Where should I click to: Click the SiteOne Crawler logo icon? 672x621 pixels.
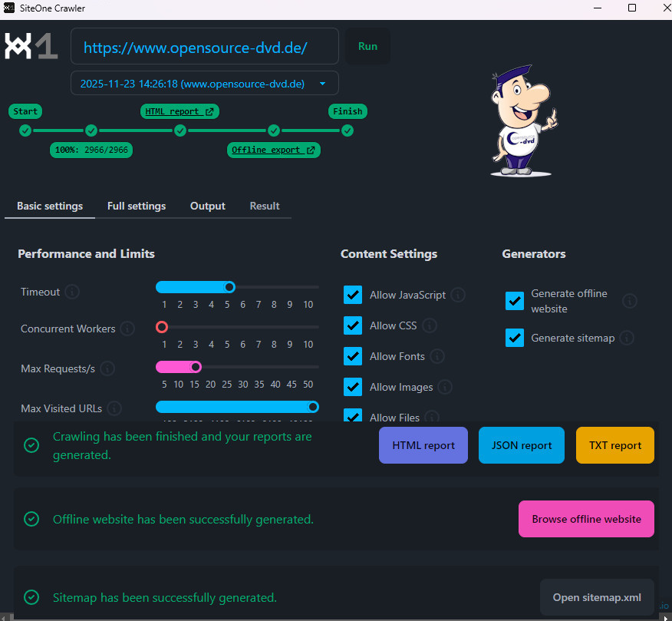[x=31, y=46]
